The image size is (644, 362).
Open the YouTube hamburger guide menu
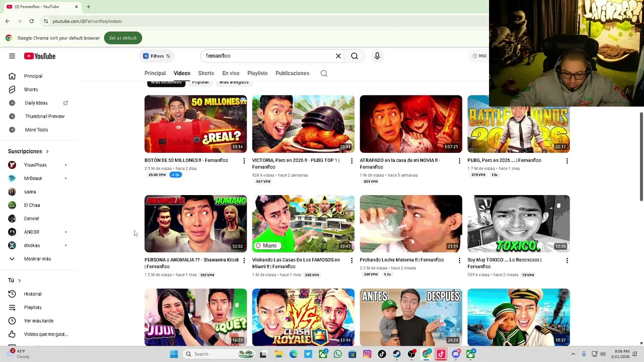pos(12,56)
